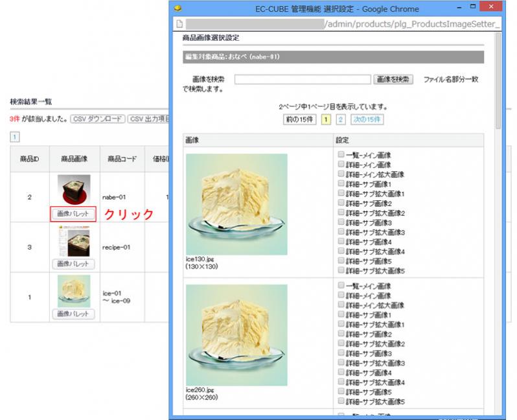Check 詳細-サブ画像2 for ice260.jpg
Viewport: 517px width, 420px height.
[x=341, y=333]
